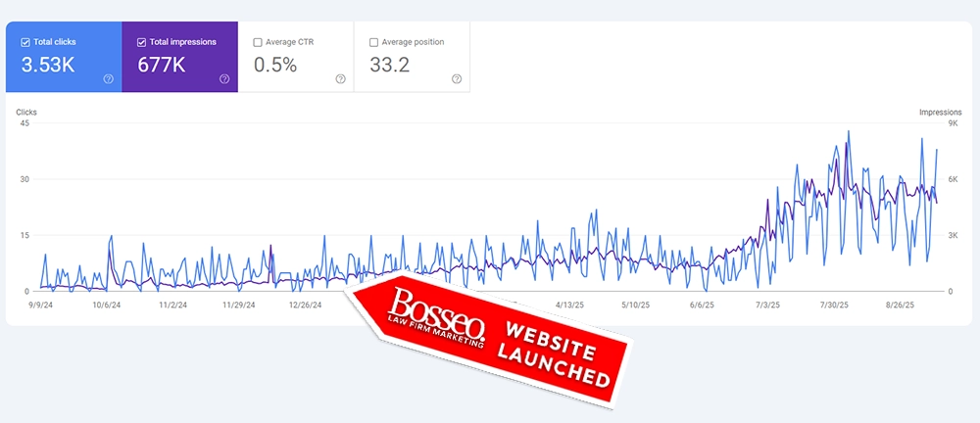Viewport: 980px width, 423px height.
Task: Click the 0.5% Average CTR value
Action: (275, 65)
